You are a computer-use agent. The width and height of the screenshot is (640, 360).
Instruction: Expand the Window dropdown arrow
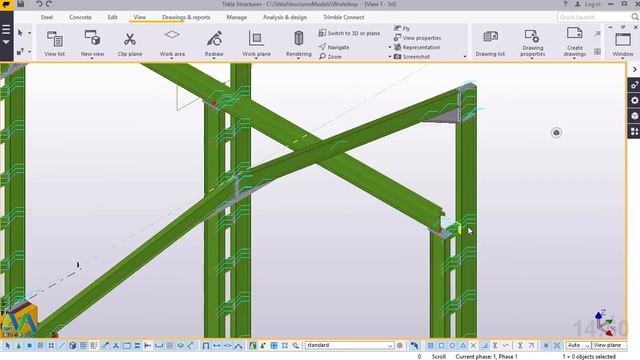(623, 59)
